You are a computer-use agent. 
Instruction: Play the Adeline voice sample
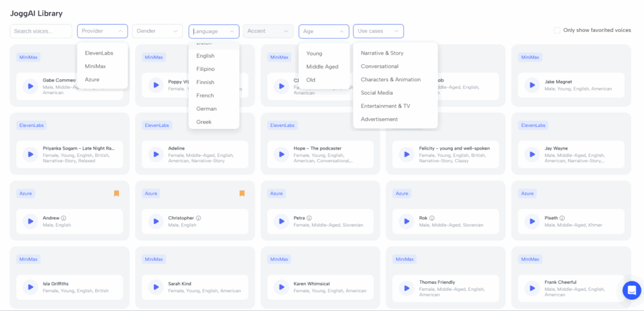click(x=155, y=154)
